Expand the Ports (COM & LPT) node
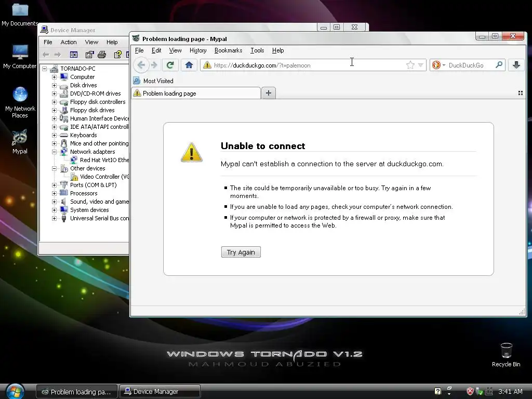Viewport: 532px width, 399px height. pos(54,185)
